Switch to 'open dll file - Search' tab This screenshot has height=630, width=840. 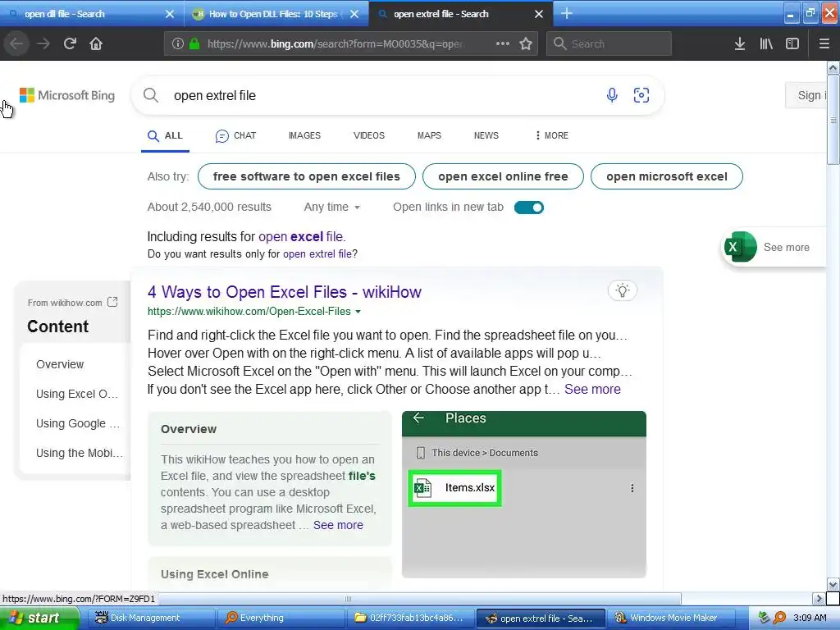pyautogui.click(x=92, y=14)
